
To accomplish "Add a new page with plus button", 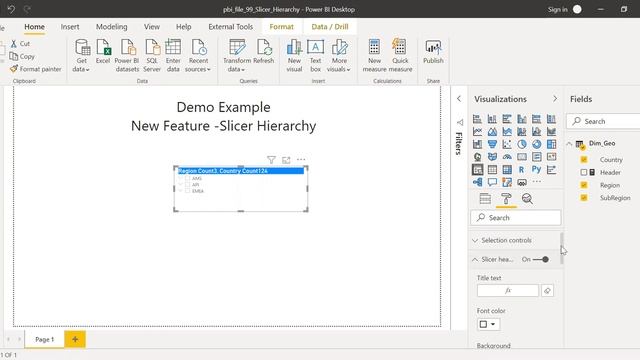I will click(x=75, y=339).
